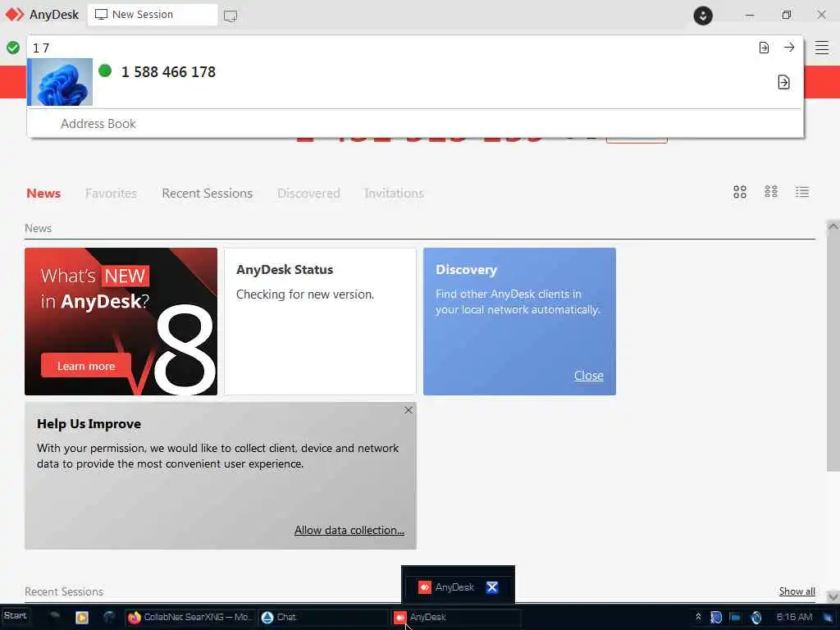Click the vertical scrollbar thumb
This screenshot has height=630, width=840.
point(833,353)
